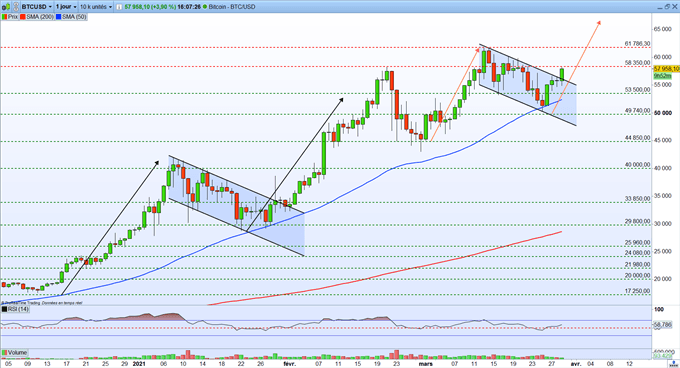
Task: Expand the "10 k unités" history dropdown
Action: coord(96,7)
